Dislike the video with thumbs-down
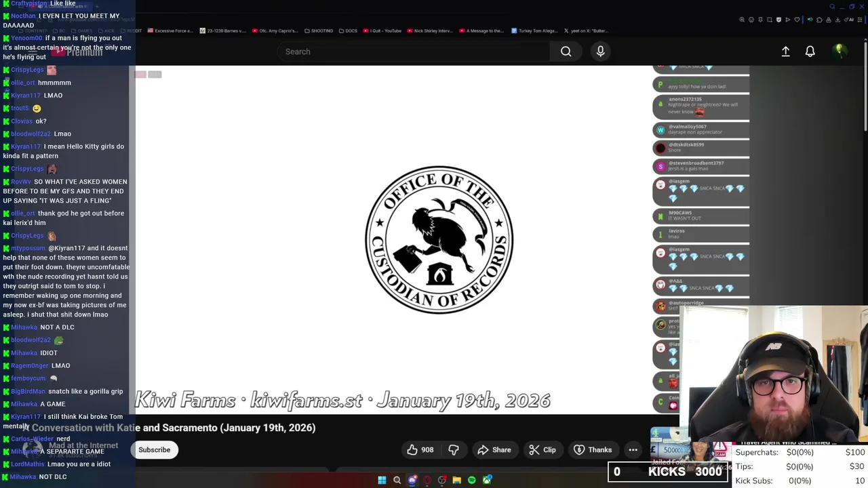 454,450
